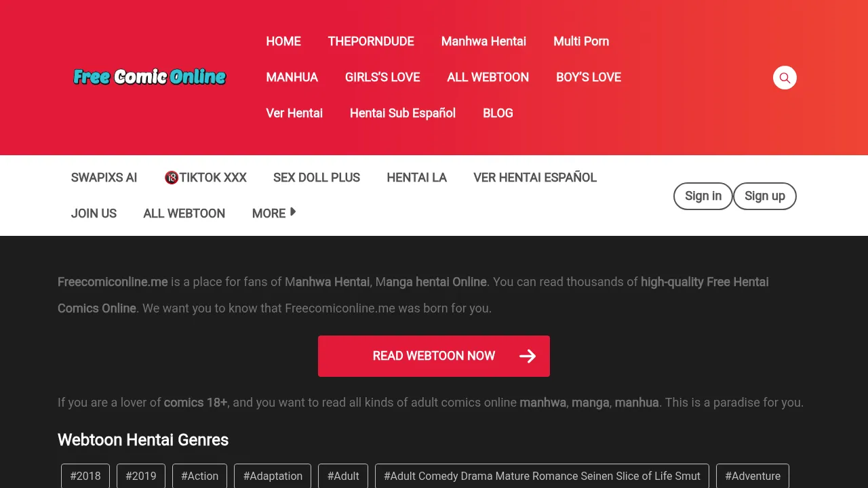Expand the MORE menu triangle
The height and width of the screenshot is (488, 868).
[292, 212]
